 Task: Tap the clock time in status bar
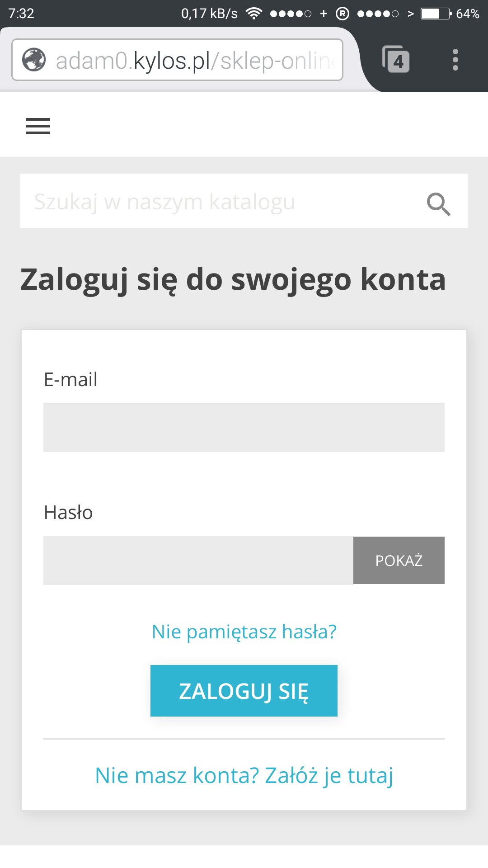21,14
